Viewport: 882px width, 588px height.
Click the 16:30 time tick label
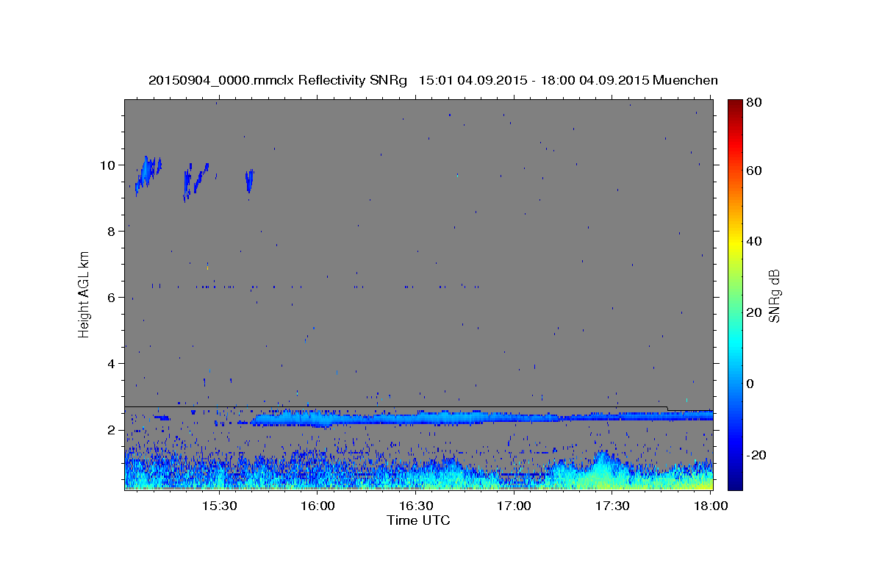[416, 506]
